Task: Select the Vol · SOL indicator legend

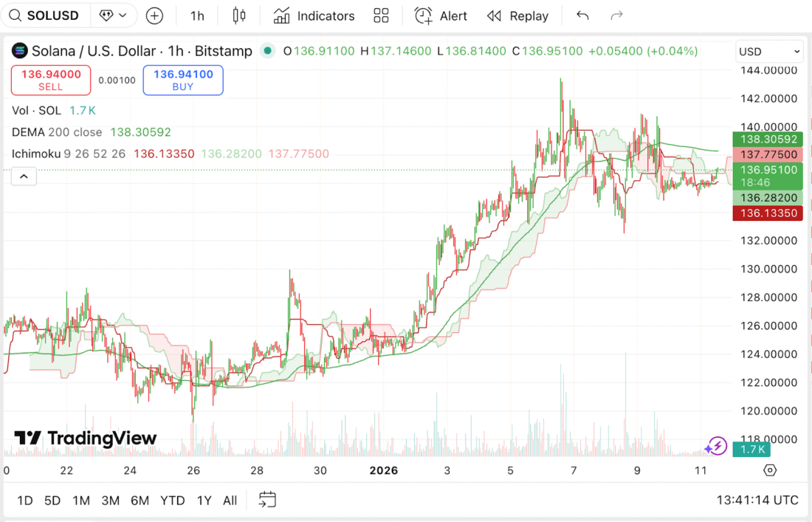Action: pos(36,110)
